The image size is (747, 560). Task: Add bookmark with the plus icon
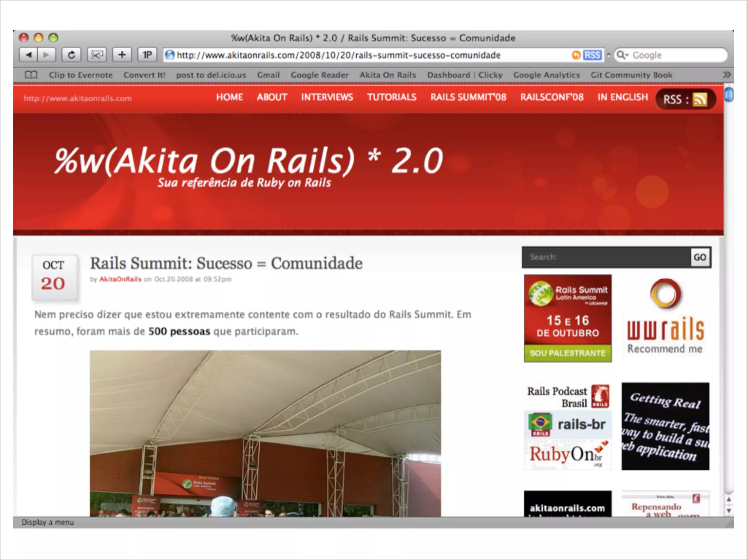(x=122, y=55)
